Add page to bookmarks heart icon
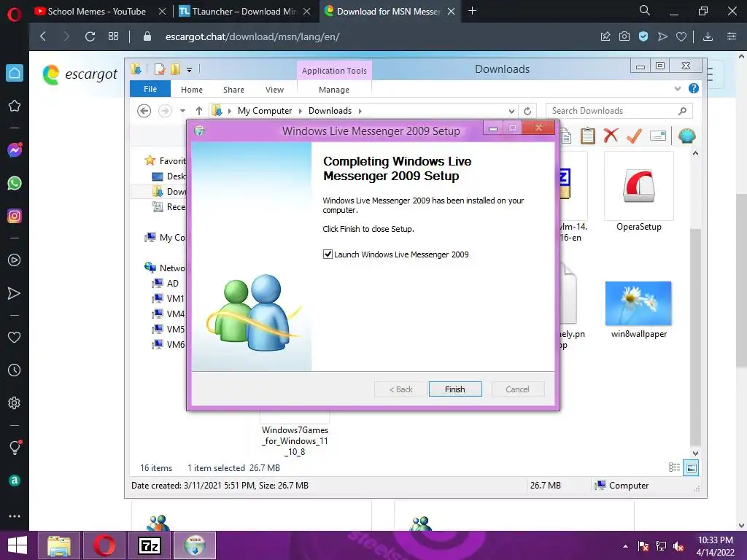 pos(681,36)
